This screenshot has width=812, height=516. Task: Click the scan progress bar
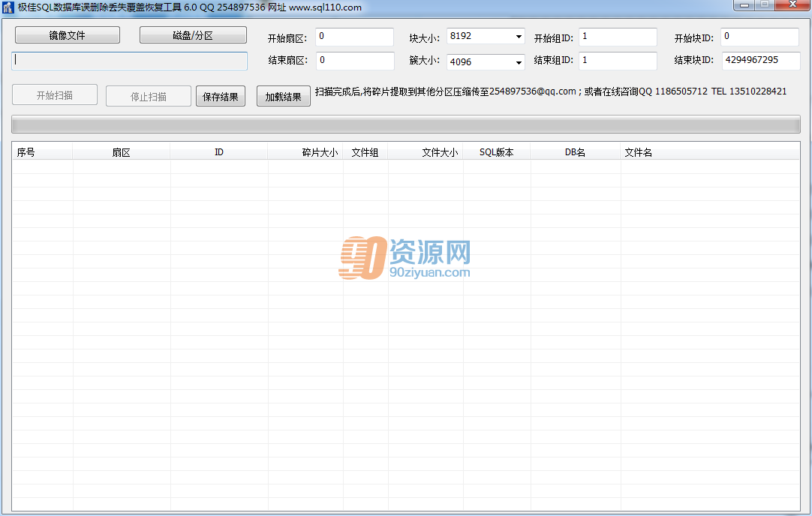[x=406, y=124]
